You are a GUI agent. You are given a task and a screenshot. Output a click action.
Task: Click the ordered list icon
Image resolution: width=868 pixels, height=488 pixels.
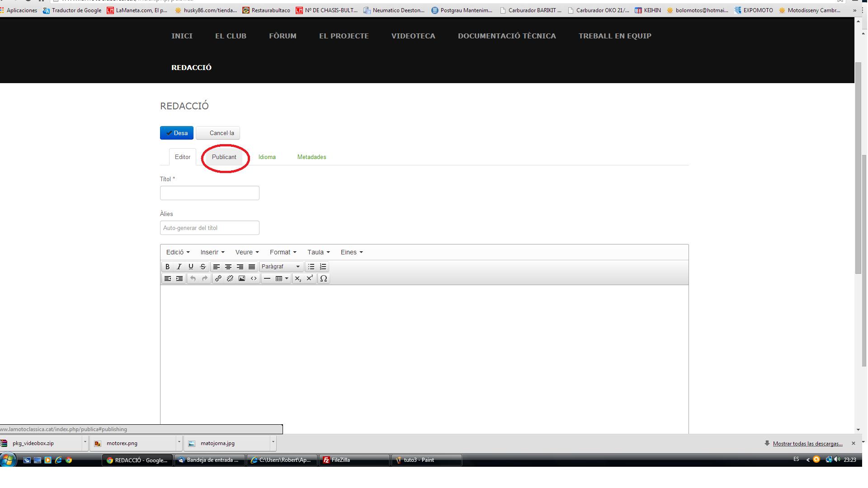coord(322,266)
